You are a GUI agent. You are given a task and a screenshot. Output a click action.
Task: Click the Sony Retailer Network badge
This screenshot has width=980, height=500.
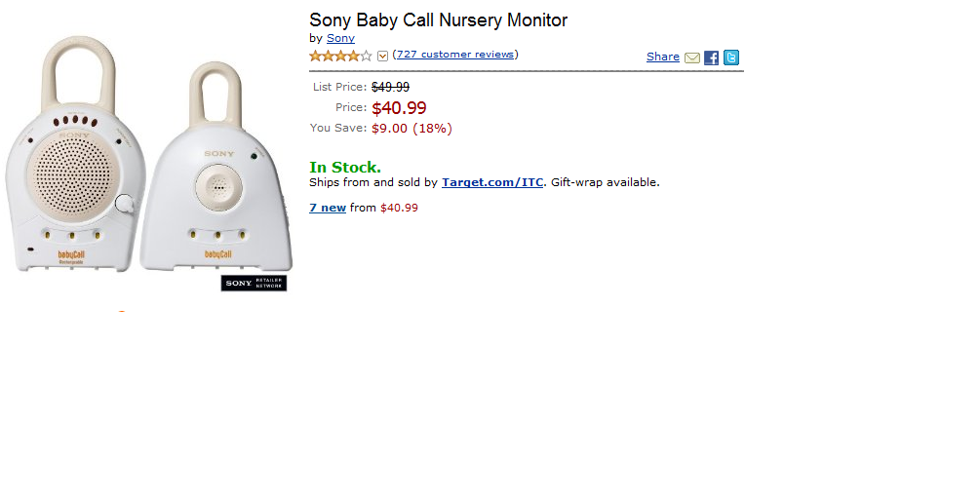pyautogui.click(x=254, y=283)
